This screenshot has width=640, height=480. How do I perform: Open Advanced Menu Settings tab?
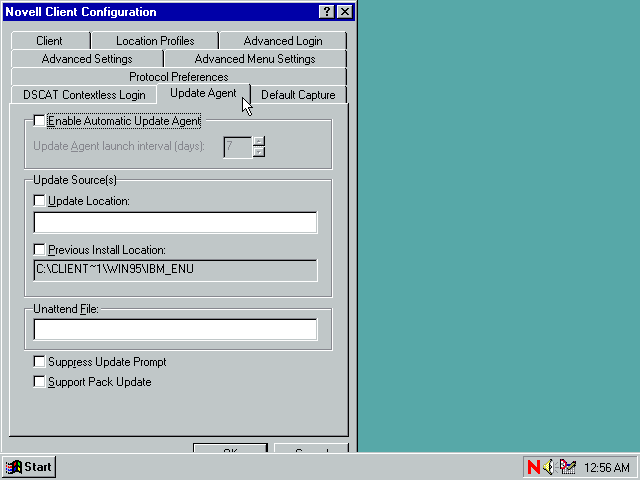pyautogui.click(x=255, y=59)
